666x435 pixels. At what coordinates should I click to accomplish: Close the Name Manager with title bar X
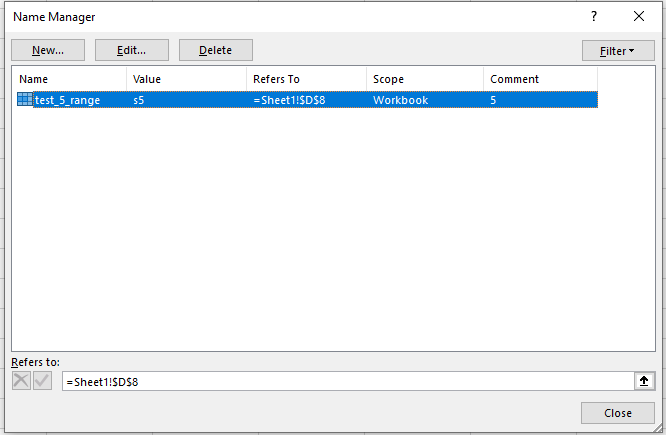(639, 16)
